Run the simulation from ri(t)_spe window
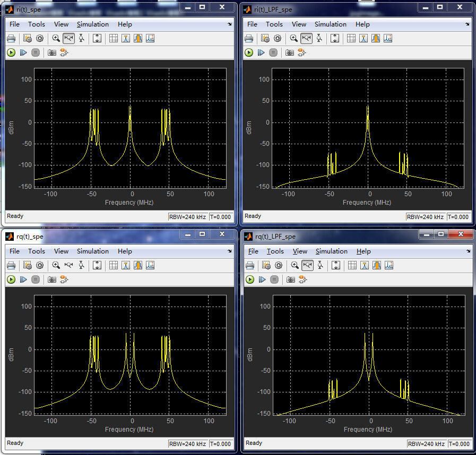476x455 pixels. (11, 52)
